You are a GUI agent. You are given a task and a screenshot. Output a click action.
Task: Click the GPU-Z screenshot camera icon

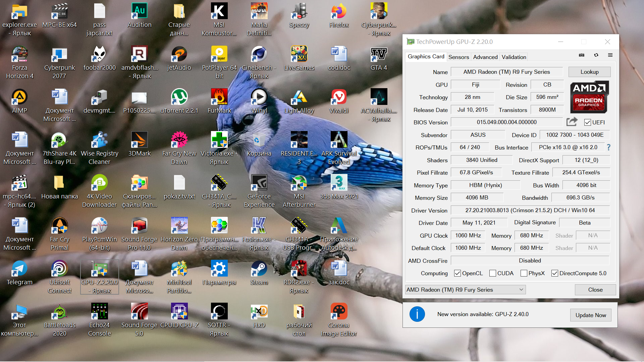point(582,55)
